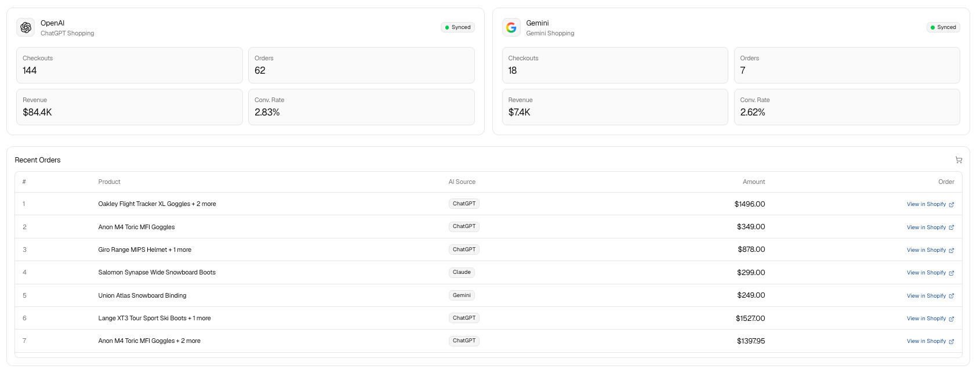Select 'Giro Range MIPS Helmet + 1 more'

tap(144, 250)
